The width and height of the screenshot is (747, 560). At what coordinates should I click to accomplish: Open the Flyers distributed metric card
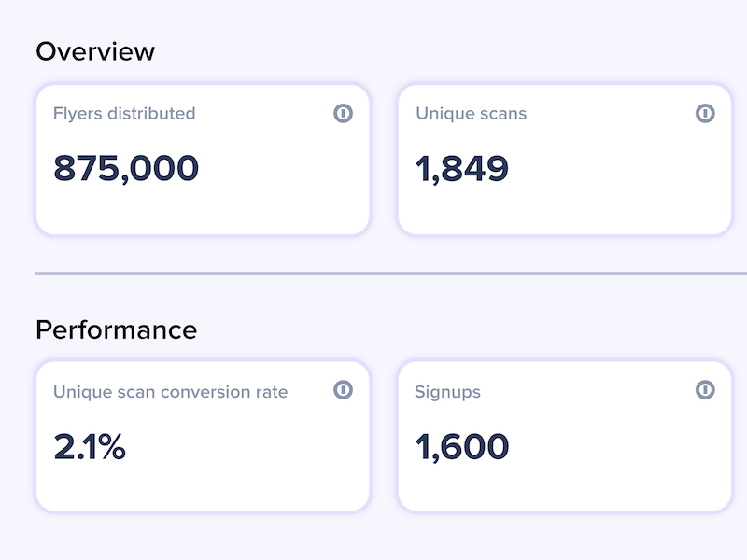click(x=203, y=160)
